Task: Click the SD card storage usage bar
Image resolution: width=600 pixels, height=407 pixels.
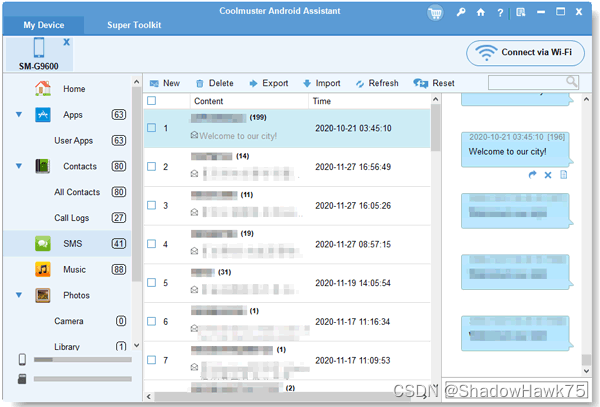Action: (x=83, y=379)
